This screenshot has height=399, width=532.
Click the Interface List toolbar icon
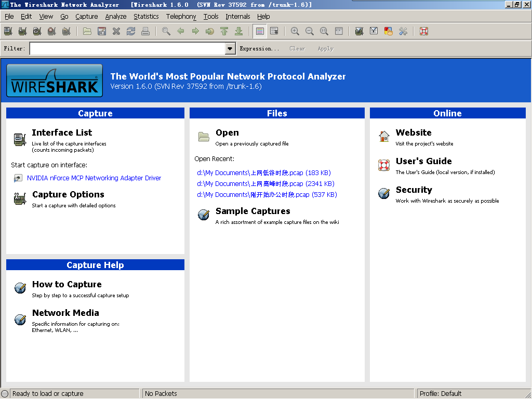(8, 31)
